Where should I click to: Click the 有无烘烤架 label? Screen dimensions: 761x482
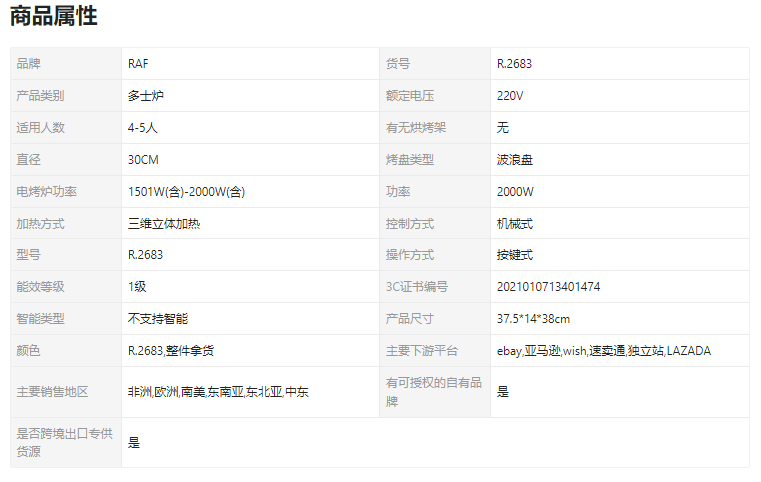[x=416, y=128]
